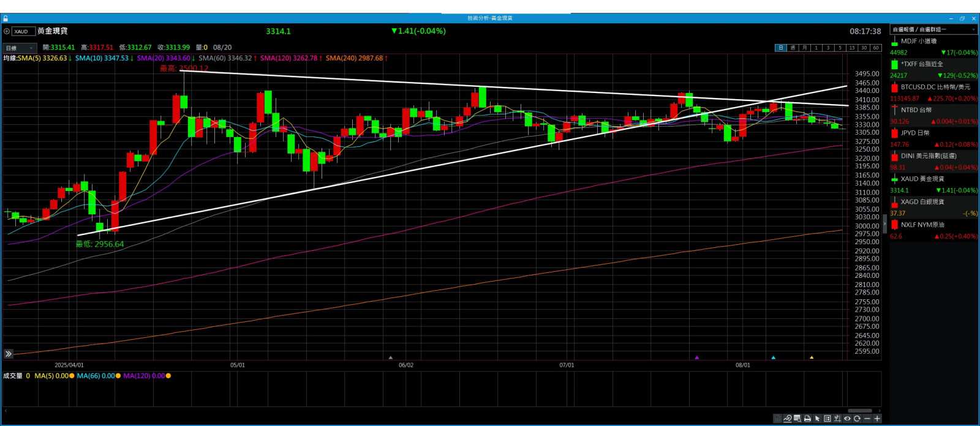Click the orange dot next to MA(120) 0.00
The image size is (980, 426).
tap(168, 376)
